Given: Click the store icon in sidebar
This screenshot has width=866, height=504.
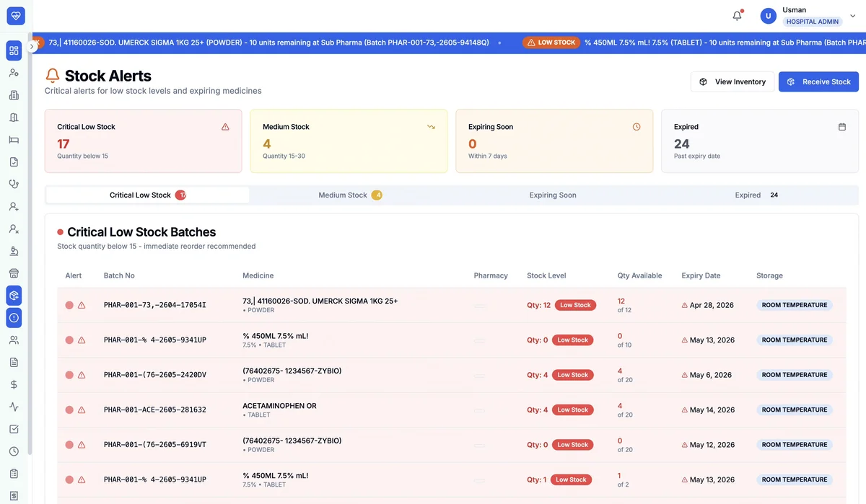Looking at the screenshot, I should click(x=14, y=273).
